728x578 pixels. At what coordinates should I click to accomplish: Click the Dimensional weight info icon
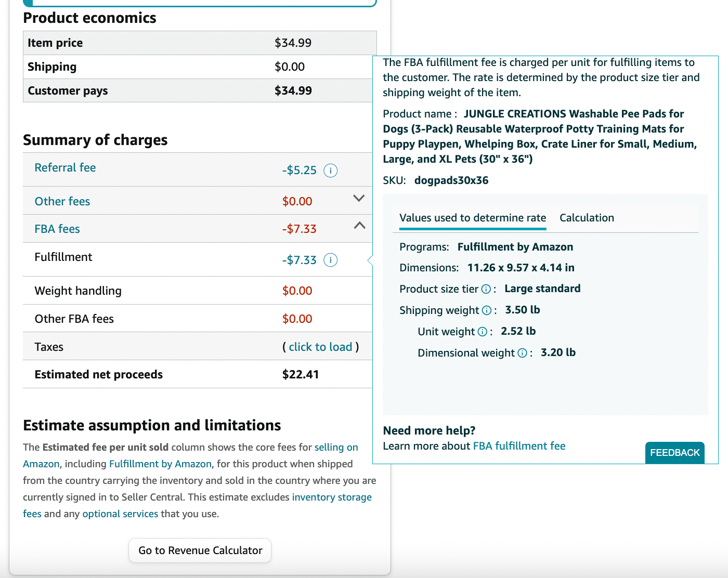(x=523, y=353)
